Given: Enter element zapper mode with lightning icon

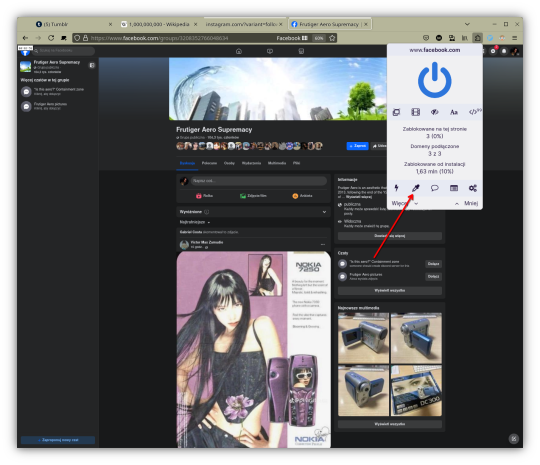Looking at the screenshot, I should (396, 188).
